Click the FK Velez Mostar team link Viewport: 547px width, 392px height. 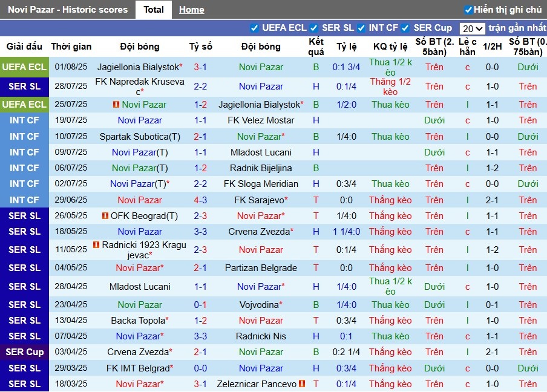pyautogui.click(x=261, y=120)
